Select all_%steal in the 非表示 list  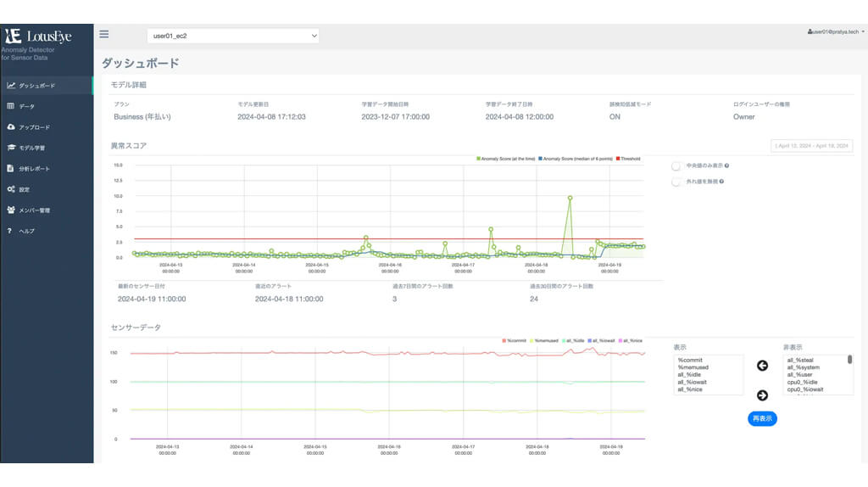point(802,360)
